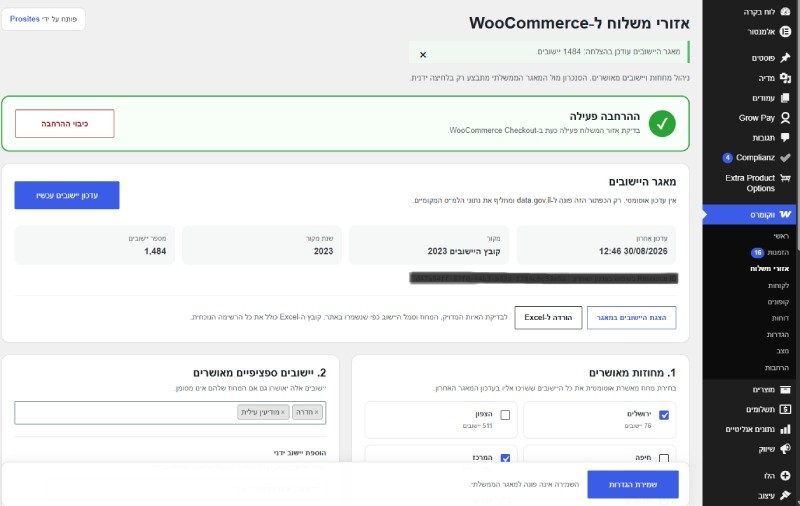800x506 pixels.
Task: Go to ראשי submenu item
Action: [x=781, y=236]
